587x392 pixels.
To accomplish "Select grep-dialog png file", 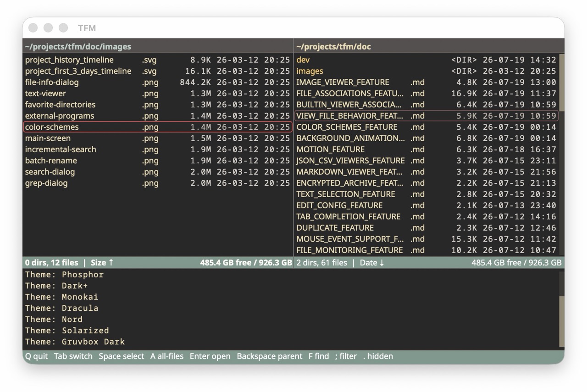I will click(x=158, y=183).
